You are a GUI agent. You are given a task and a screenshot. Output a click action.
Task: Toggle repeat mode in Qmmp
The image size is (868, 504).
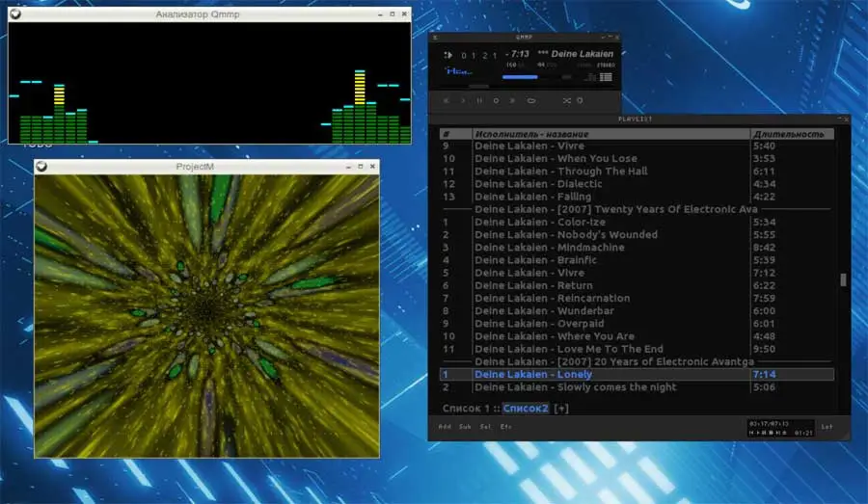click(x=581, y=100)
